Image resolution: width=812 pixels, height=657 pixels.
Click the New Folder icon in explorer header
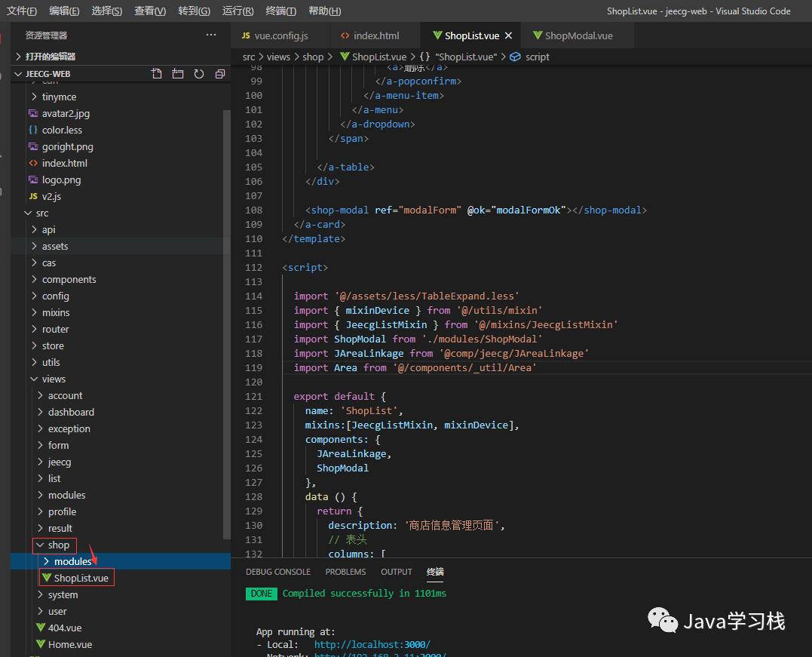click(178, 74)
